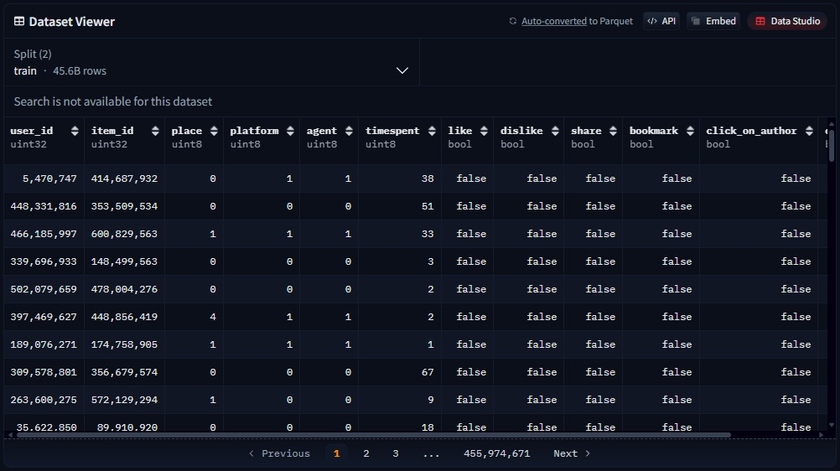Go to page 3
Viewport: 840px width, 471px height.
(395, 453)
